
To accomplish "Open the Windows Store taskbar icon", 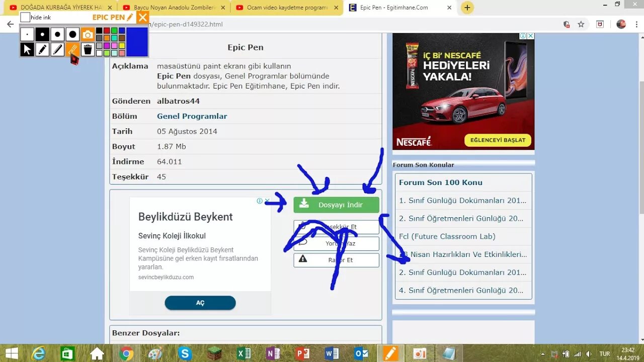I will [67, 353].
